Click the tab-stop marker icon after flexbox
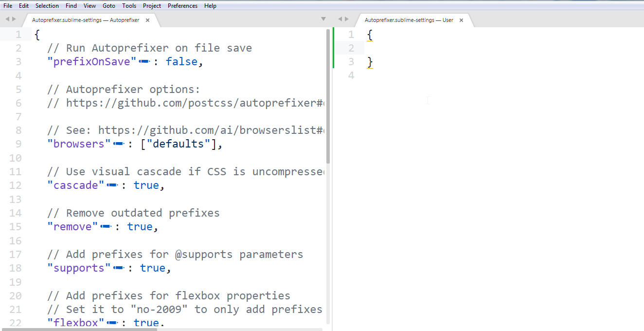 [111, 323]
